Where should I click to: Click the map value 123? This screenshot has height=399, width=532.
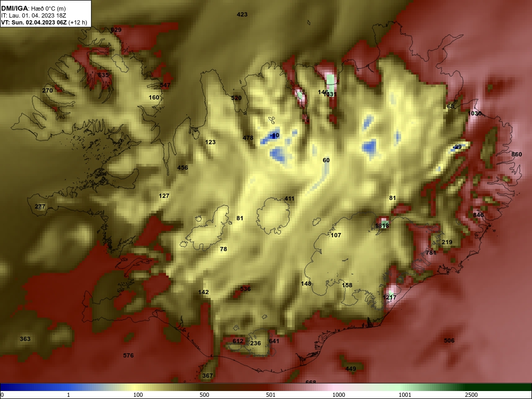210,142
